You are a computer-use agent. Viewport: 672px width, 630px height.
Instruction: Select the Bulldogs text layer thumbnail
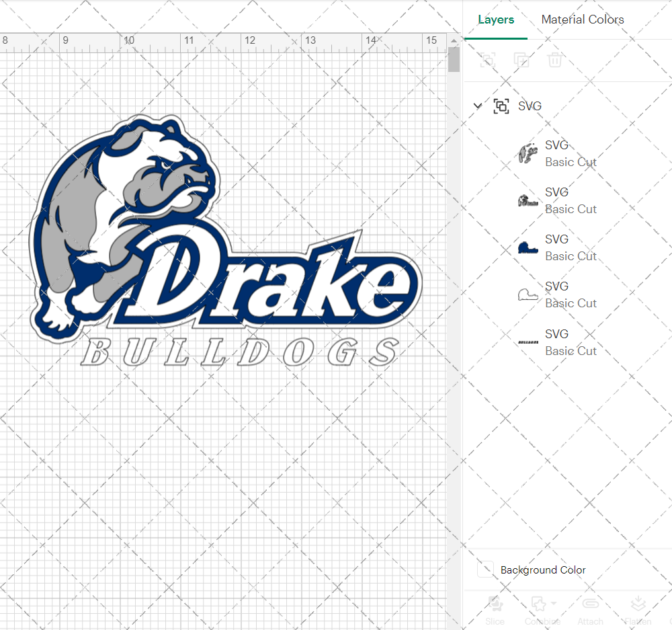(528, 342)
